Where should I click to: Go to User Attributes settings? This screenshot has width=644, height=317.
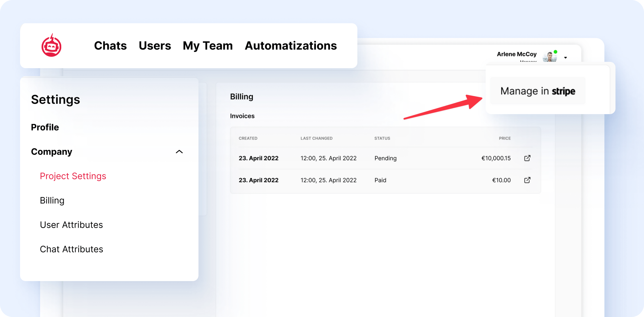[71, 225]
